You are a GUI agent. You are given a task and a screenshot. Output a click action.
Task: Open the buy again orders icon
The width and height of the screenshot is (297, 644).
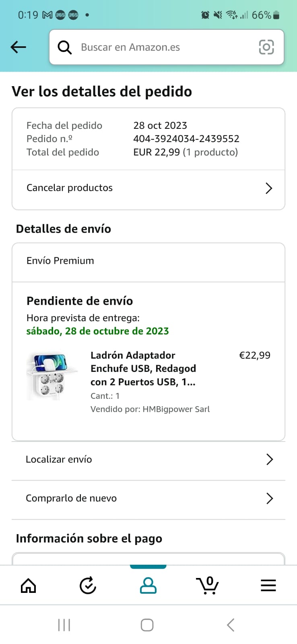[x=88, y=585]
